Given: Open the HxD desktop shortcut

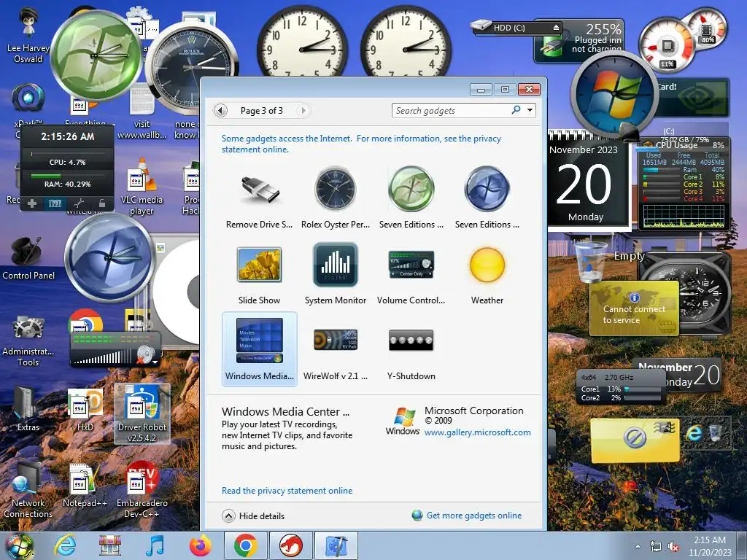Looking at the screenshot, I should coord(85,408).
